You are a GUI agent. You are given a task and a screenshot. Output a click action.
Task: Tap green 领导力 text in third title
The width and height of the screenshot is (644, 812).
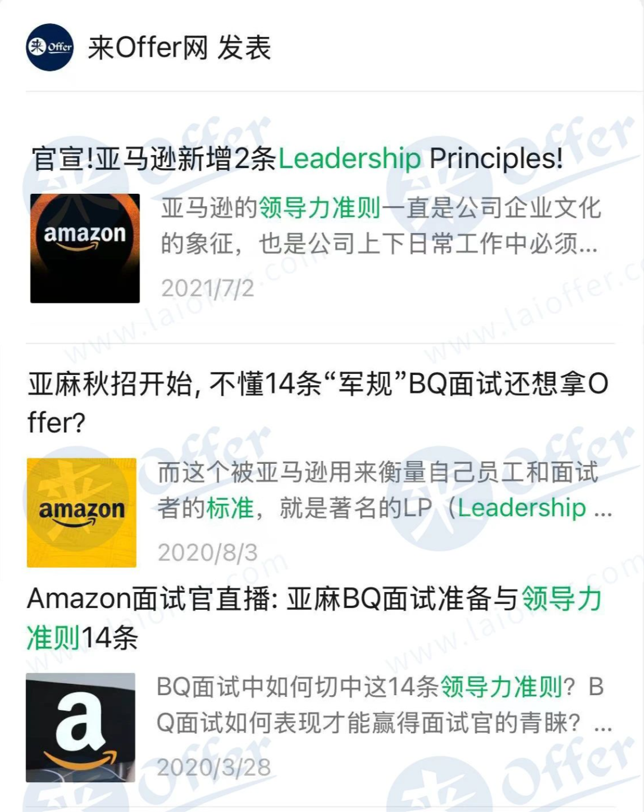(562, 599)
